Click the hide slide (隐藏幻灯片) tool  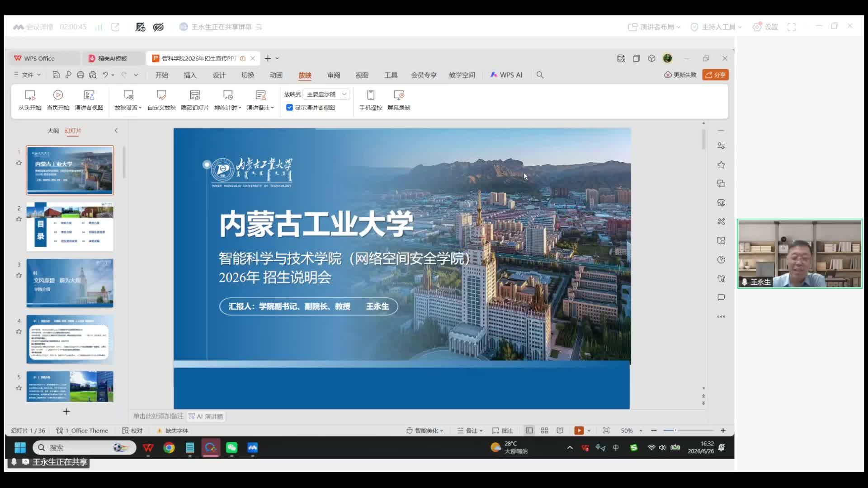(195, 100)
